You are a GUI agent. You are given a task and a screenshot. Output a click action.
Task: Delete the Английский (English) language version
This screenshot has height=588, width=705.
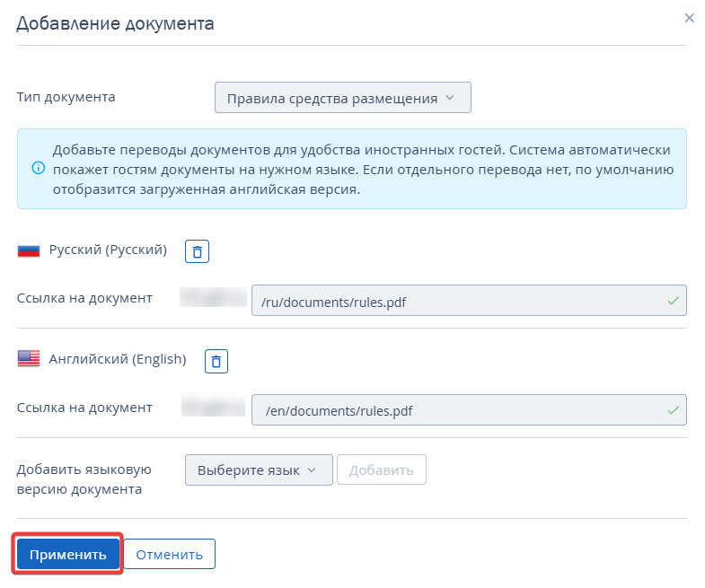click(216, 361)
